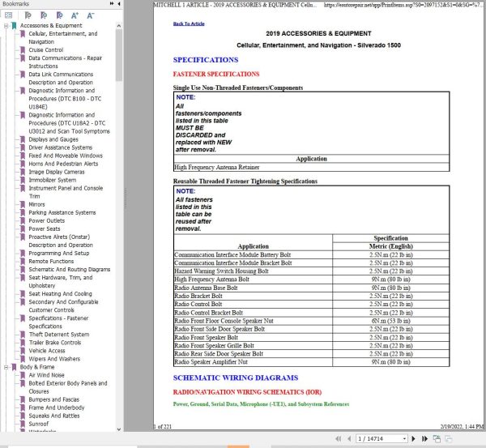486x448 pixels.
Task: Increase bookmark text size with A+ icon
Action: (x=75, y=15)
